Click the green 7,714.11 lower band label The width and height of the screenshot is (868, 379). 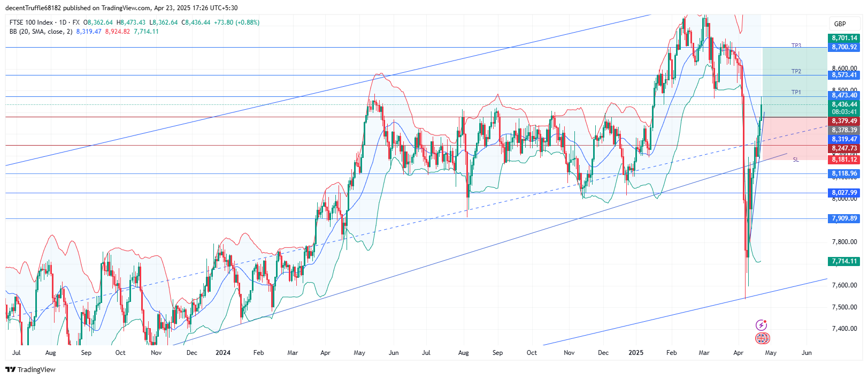click(x=844, y=261)
